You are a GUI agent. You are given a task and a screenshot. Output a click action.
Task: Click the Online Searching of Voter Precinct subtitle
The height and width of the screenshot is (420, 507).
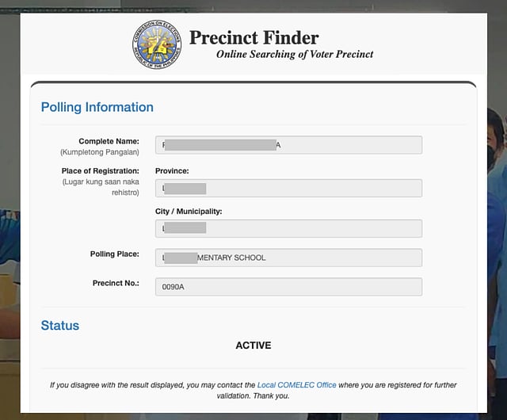click(x=295, y=55)
